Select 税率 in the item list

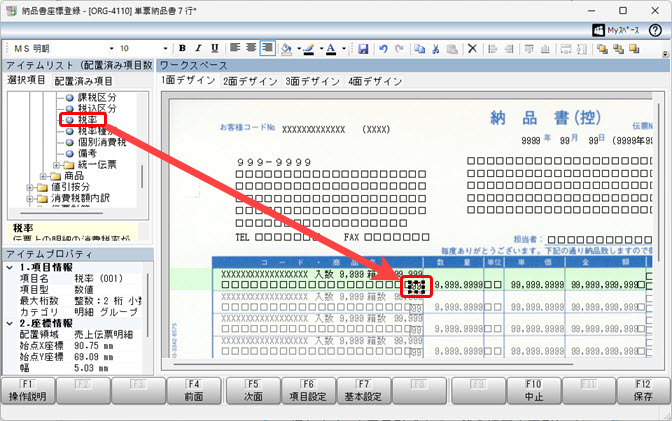(87, 120)
